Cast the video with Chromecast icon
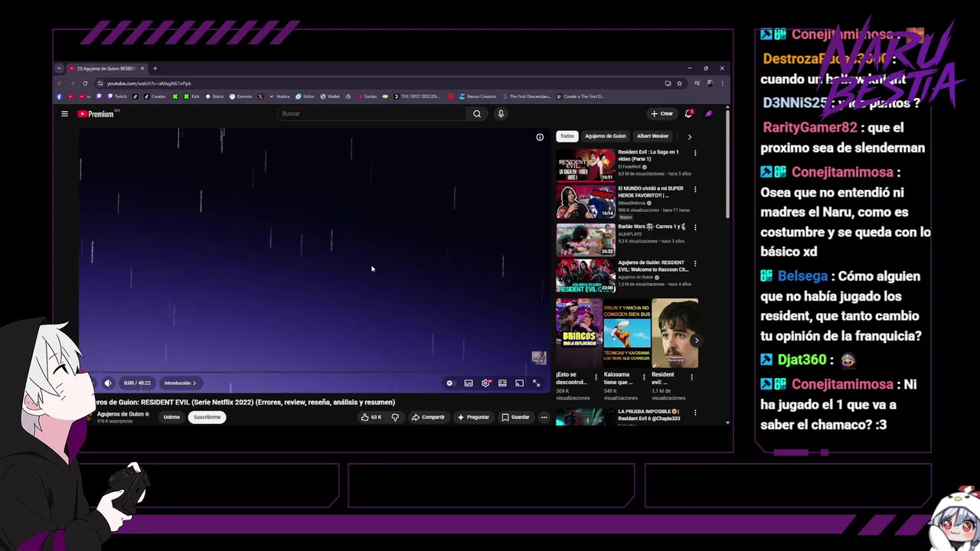The image size is (980, 551). click(x=519, y=383)
